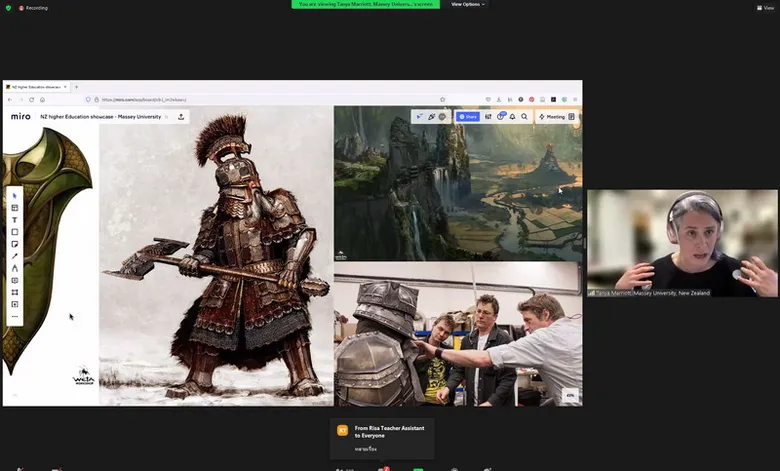The height and width of the screenshot is (471, 780).
Task: Open the notifications bell in Miro
Action: tap(512, 117)
